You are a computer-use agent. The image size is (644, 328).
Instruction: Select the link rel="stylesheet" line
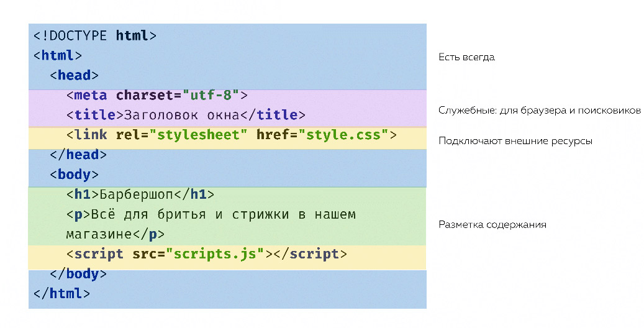(231, 135)
